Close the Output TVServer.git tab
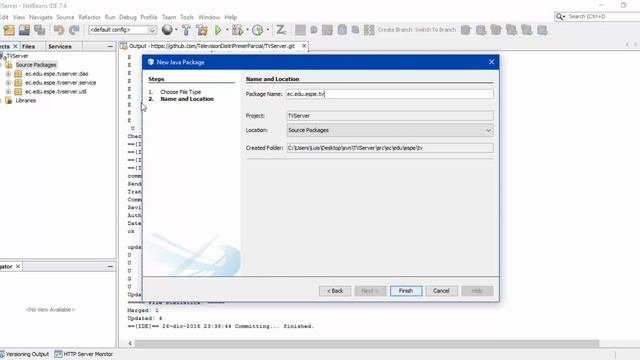 pyautogui.click(x=304, y=46)
